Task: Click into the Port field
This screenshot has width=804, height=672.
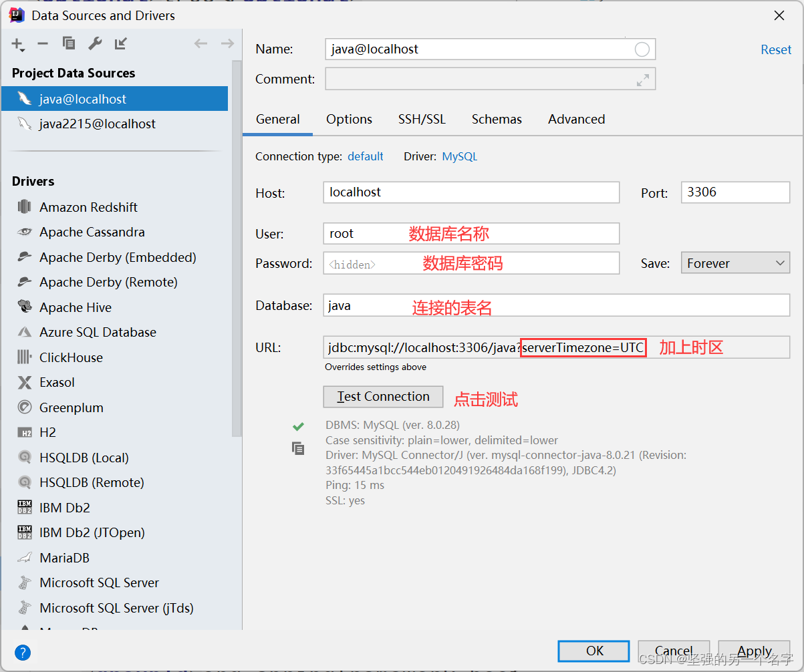Action: pyautogui.click(x=735, y=192)
